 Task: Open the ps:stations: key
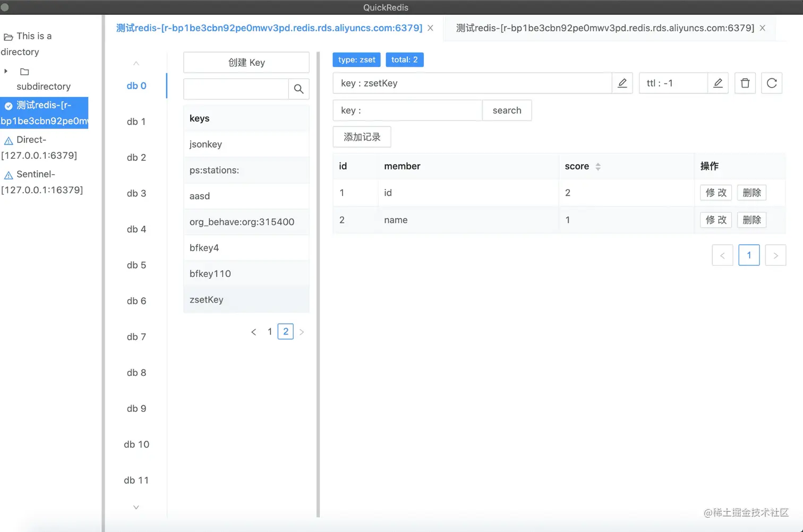(246, 170)
